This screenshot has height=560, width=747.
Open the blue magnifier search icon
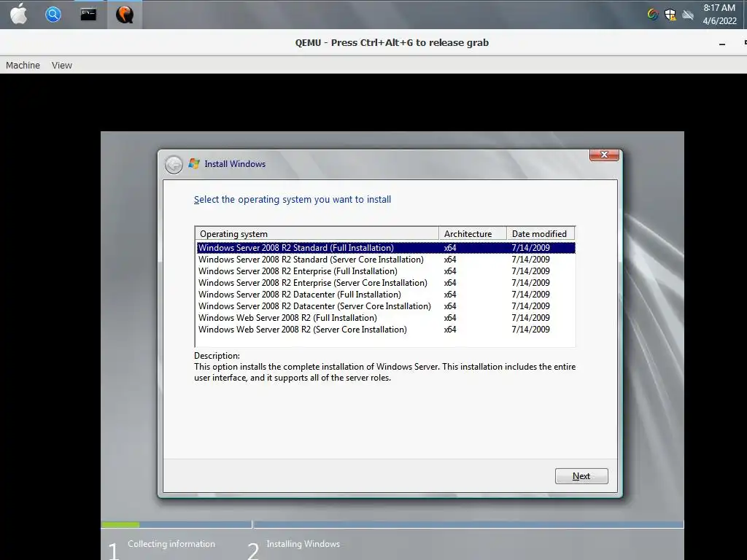tap(53, 15)
